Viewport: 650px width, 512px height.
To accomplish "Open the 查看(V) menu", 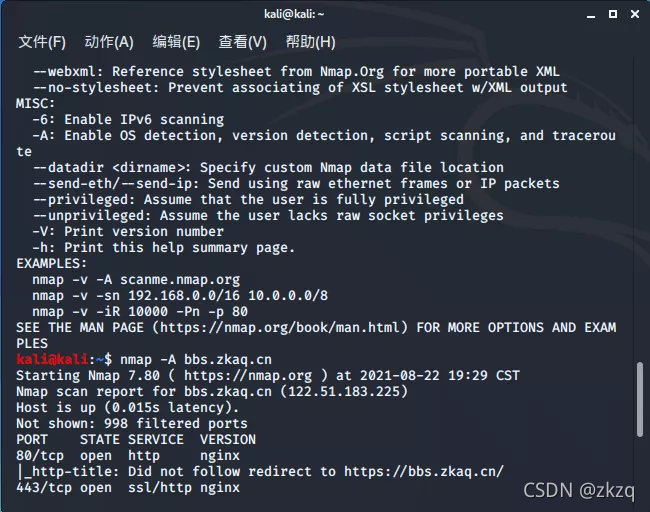I will pyautogui.click(x=243, y=42).
